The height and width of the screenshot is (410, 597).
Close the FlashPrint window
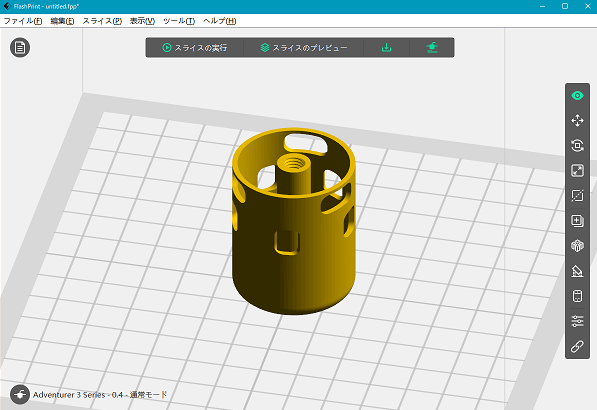(x=587, y=6)
